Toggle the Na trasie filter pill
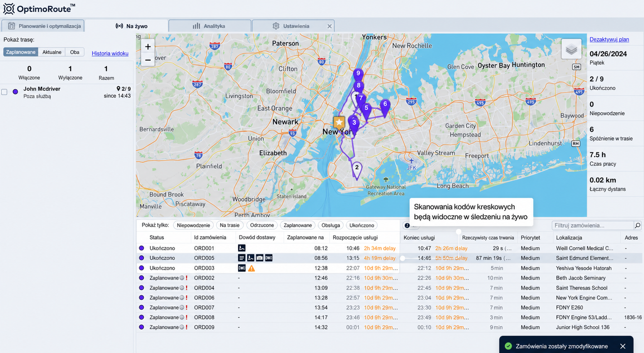Screen dimensions: 644x353 (229, 225)
